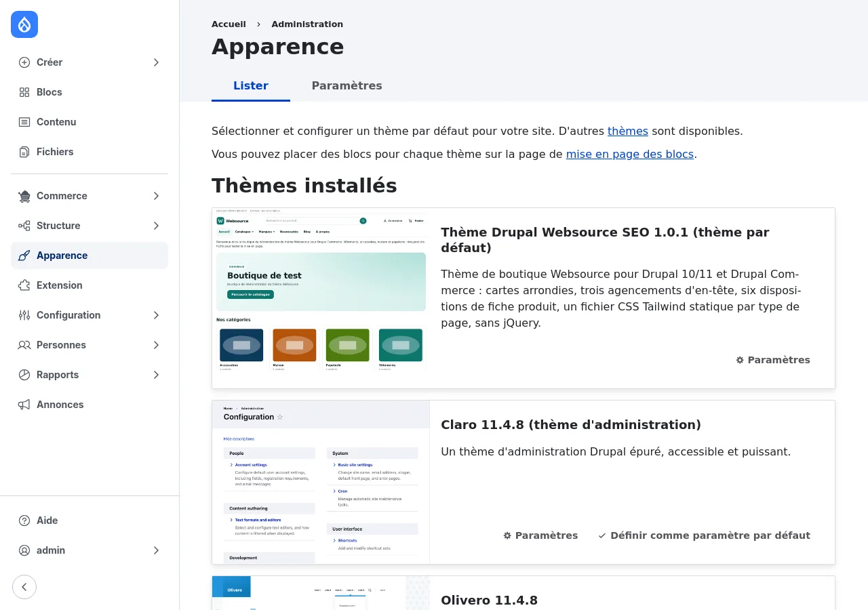Follow the "thèmes" link
Image resolution: width=868 pixels, height=610 pixels.
[x=628, y=131]
